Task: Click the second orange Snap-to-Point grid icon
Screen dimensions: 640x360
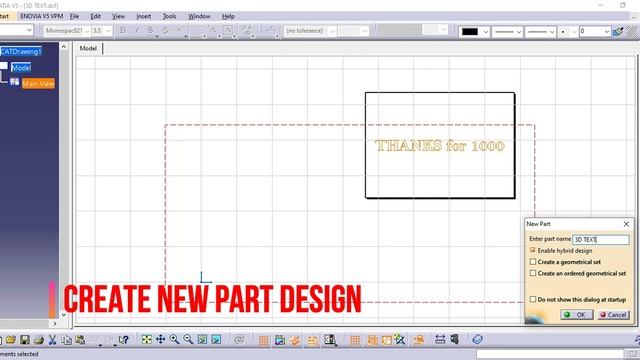Action: pos(355,340)
